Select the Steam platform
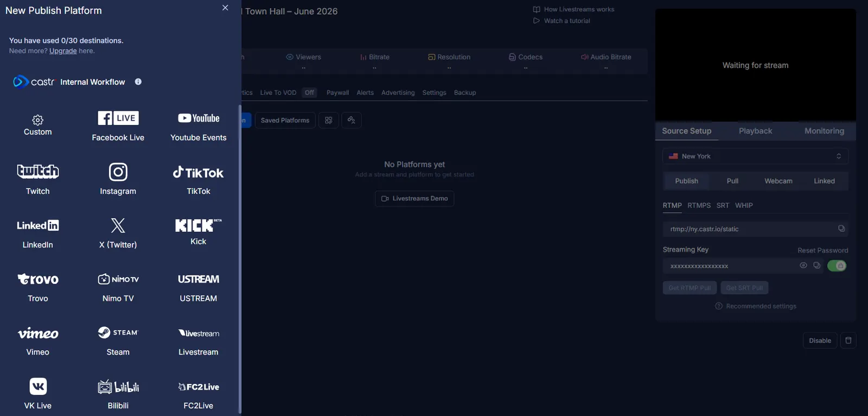The width and height of the screenshot is (868, 416). pos(118,341)
